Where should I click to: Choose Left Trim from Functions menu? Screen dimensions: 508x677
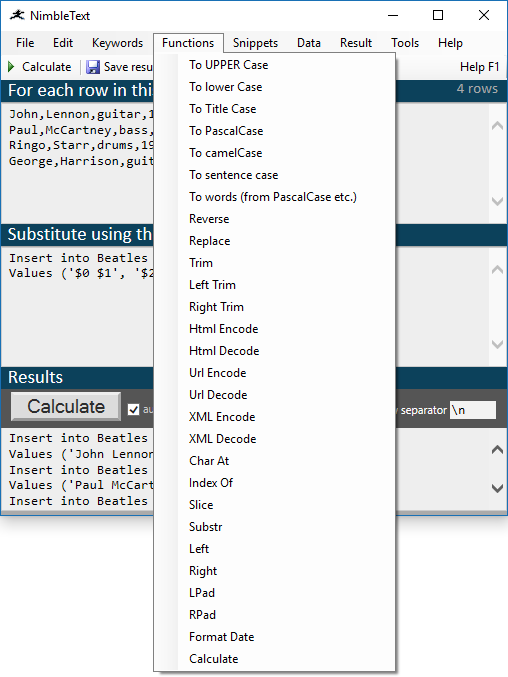point(275,285)
